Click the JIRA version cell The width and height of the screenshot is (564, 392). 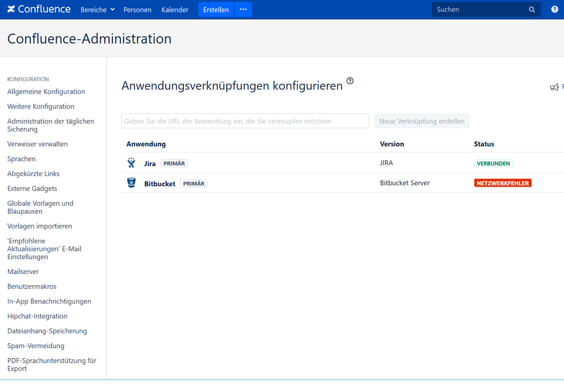pyautogui.click(x=386, y=163)
